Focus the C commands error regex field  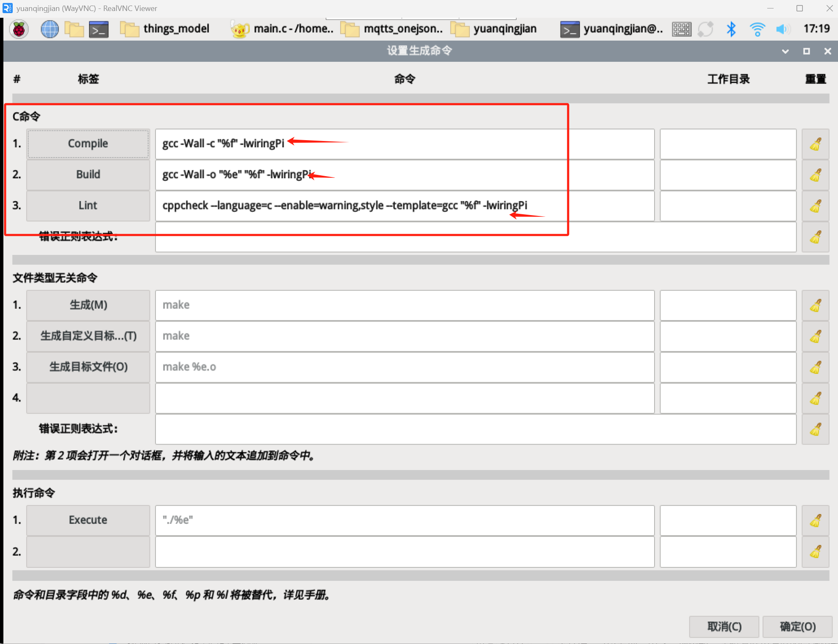[476, 237]
